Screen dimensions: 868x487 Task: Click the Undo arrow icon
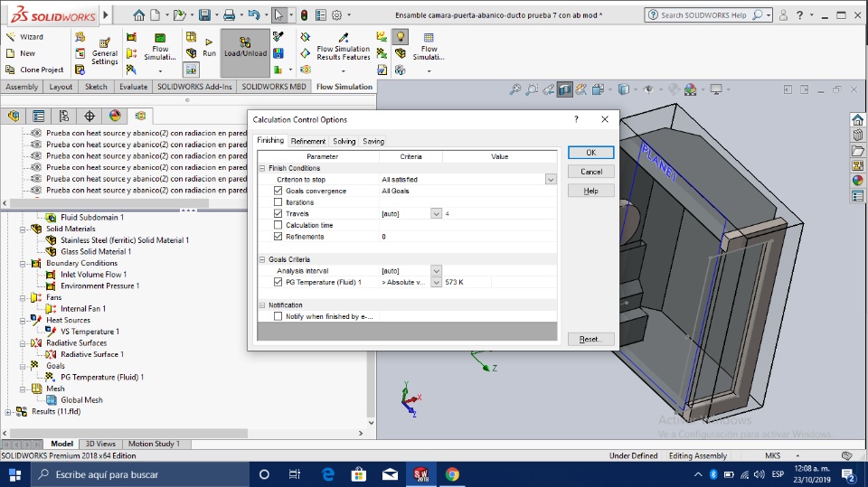253,15
